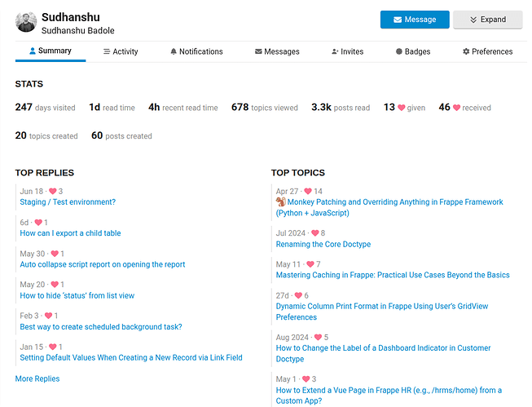The height and width of the screenshot is (407, 532).
Task: Open the Invites tab
Action: [347, 51]
